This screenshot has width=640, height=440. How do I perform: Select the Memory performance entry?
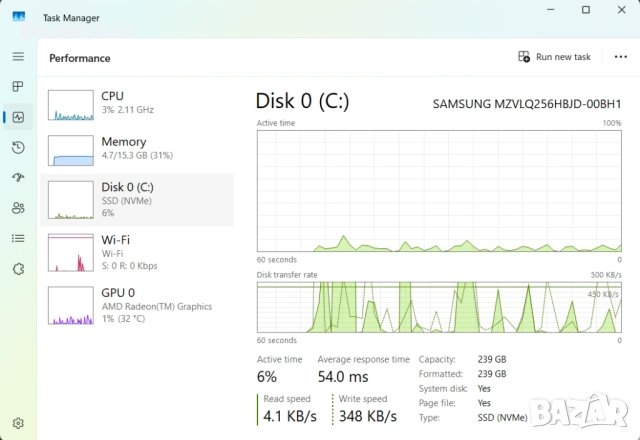[140, 150]
